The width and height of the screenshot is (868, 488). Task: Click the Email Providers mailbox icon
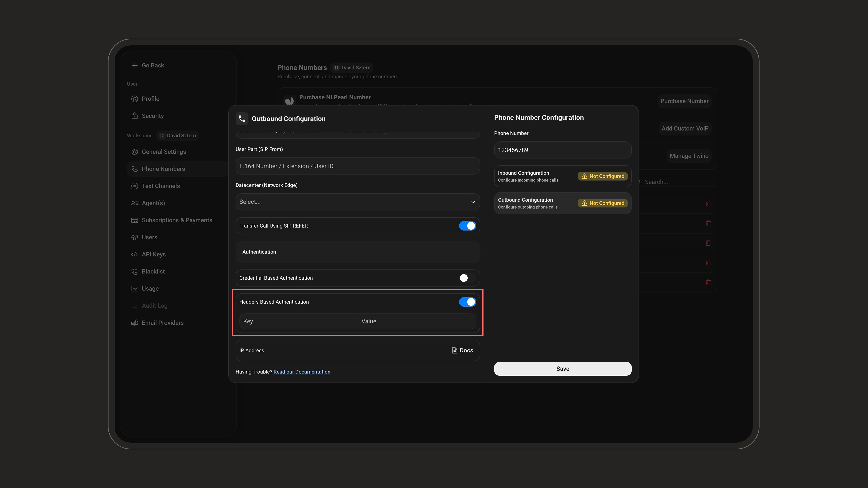click(134, 323)
